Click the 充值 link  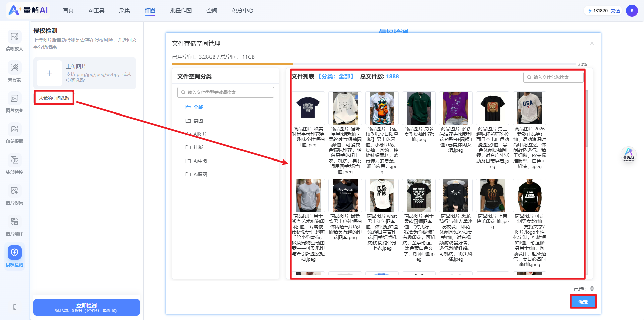(x=615, y=11)
